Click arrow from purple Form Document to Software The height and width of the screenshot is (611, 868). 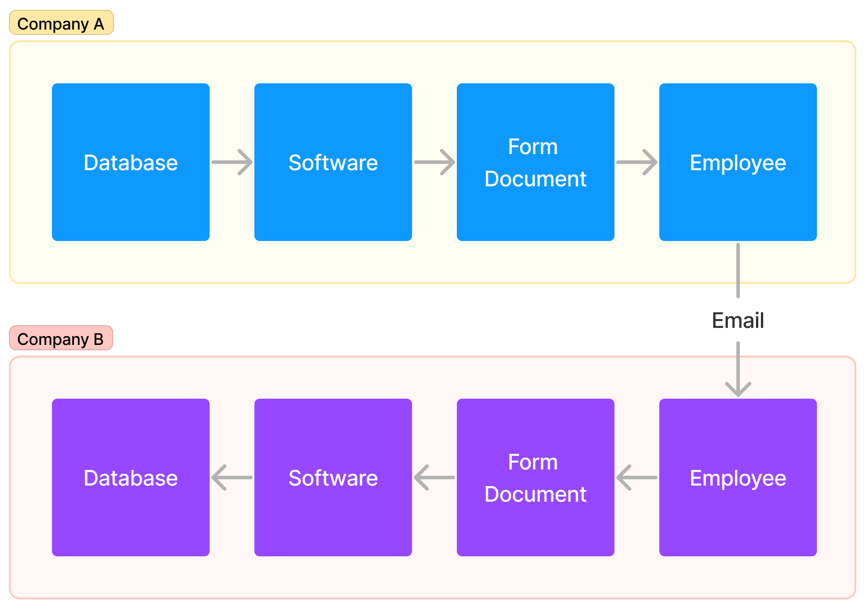click(434, 478)
